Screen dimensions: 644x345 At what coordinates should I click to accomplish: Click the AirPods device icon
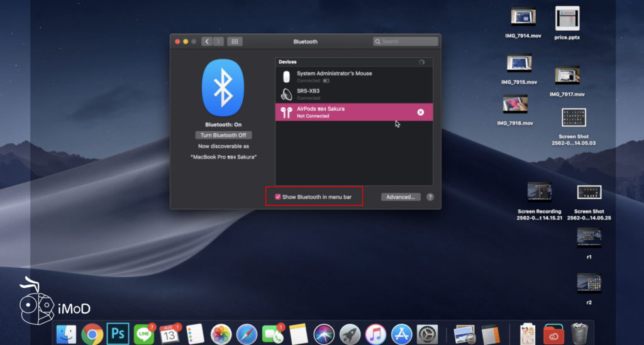pos(286,112)
